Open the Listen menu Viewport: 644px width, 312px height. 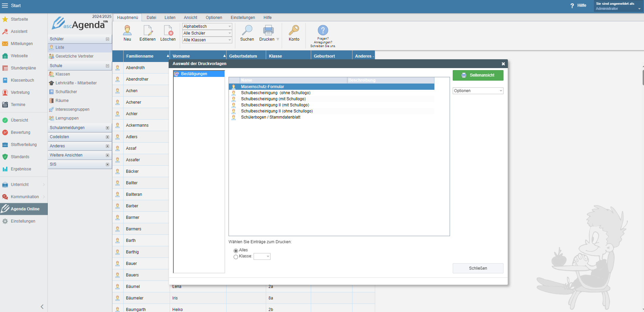click(170, 18)
